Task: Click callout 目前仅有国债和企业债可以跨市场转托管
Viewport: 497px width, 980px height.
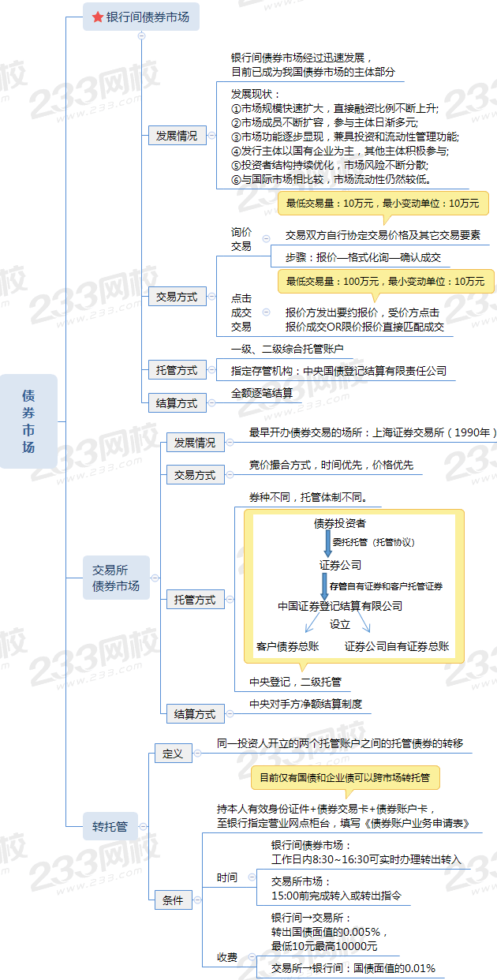Action: click(x=345, y=778)
